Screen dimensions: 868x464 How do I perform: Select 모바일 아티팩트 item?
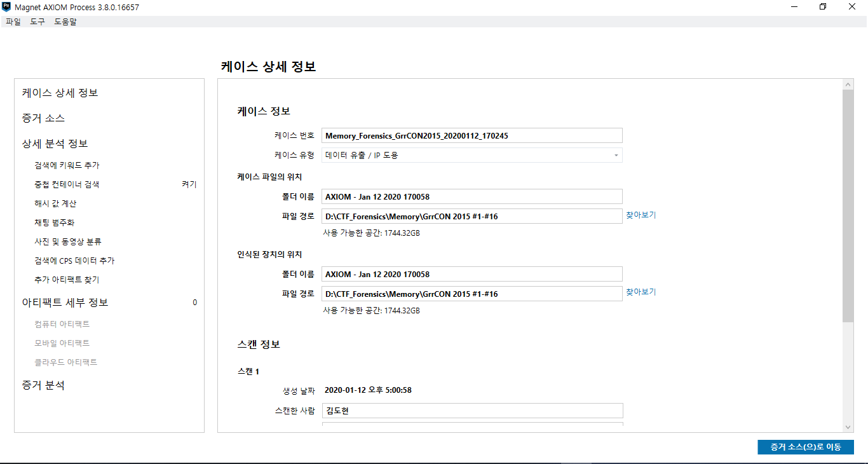pos(62,343)
